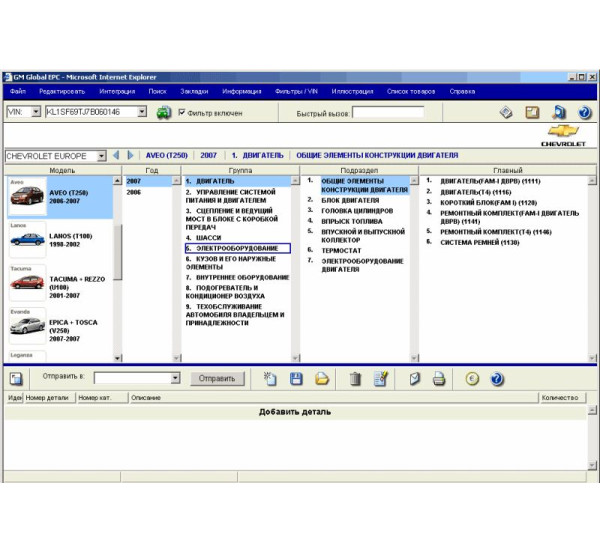The height and width of the screenshot is (553, 600).
Task: Open the CHEVROLET EUROPE catalog dropdown
Action: (x=102, y=156)
